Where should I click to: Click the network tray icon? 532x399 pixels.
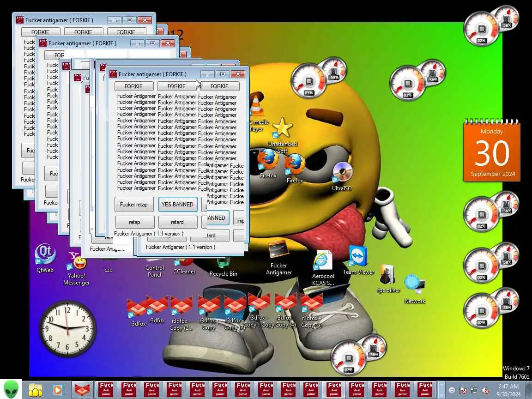(474, 390)
